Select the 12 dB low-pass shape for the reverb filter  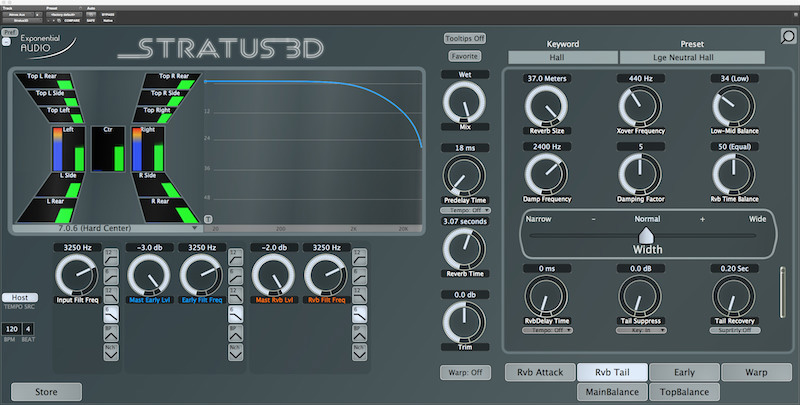click(359, 294)
